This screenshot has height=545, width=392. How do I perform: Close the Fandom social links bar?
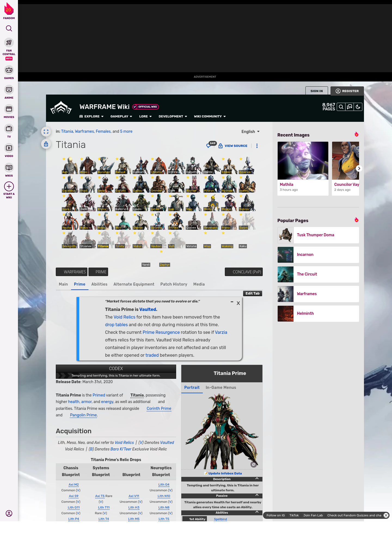[386, 515]
